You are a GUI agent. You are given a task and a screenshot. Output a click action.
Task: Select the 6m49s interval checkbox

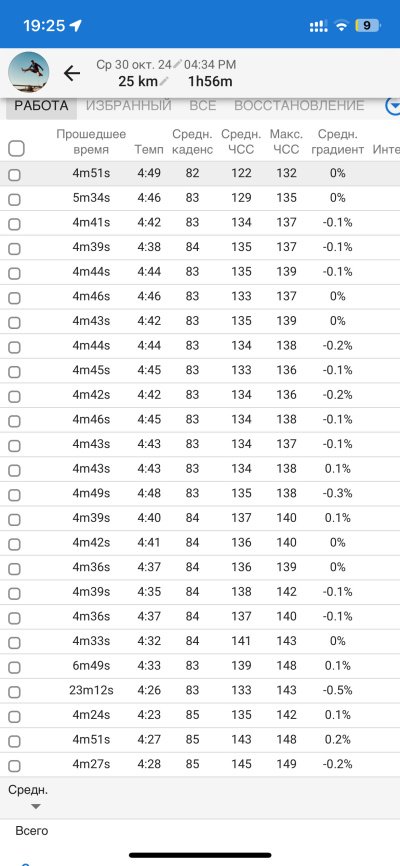(x=14, y=667)
